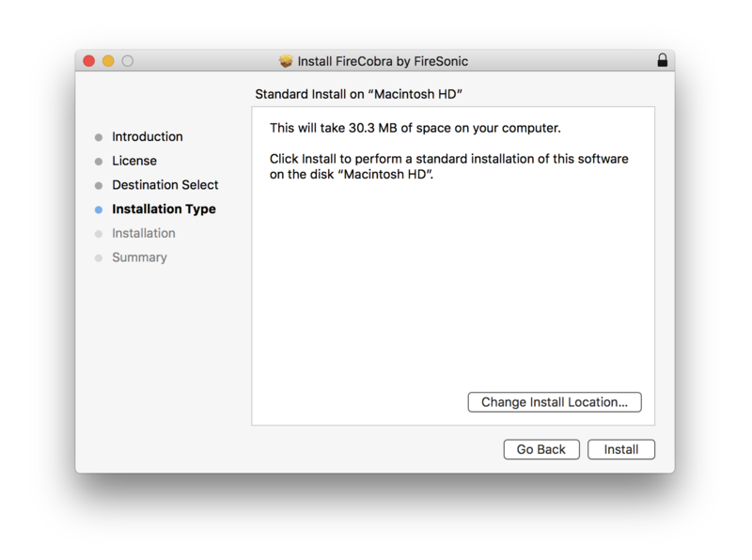Select the License step label
752x560 pixels.
coord(134,161)
